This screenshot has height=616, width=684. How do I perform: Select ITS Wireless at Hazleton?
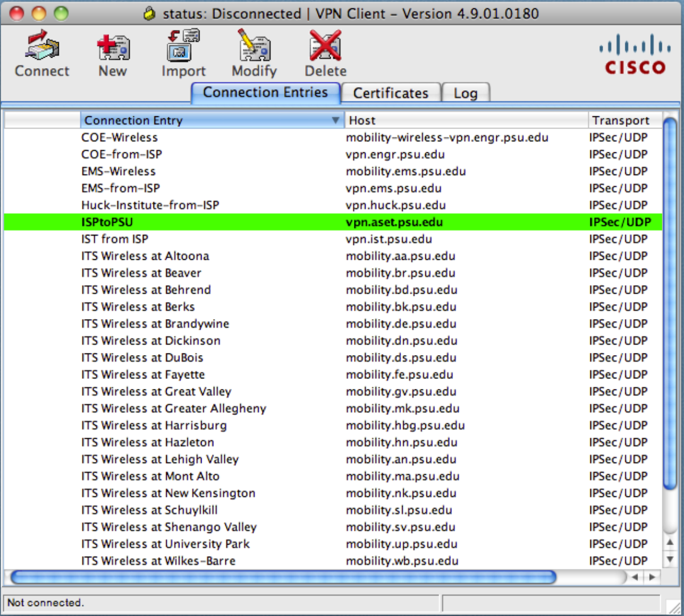(333, 443)
